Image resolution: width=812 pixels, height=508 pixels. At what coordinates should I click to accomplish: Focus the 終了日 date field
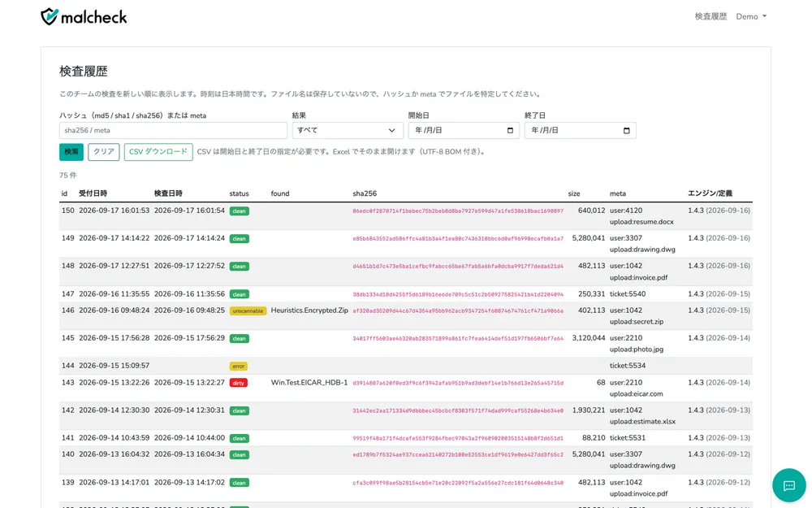tap(580, 131)
